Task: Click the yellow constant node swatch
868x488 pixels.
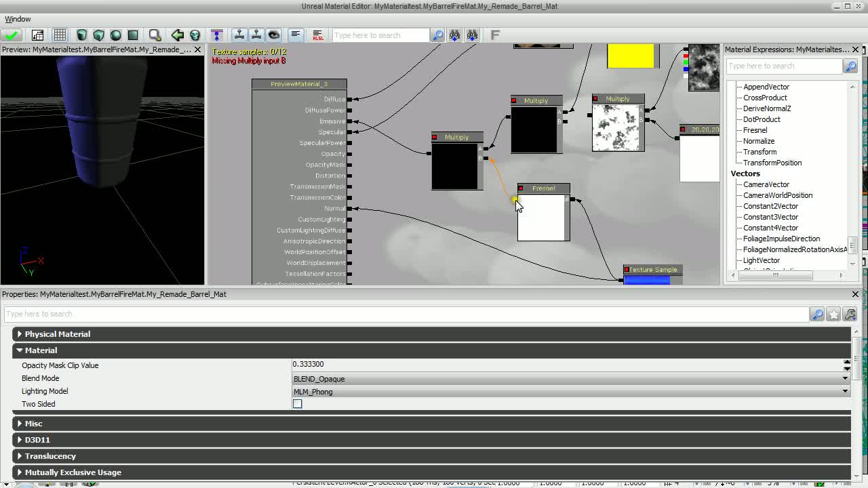Action: (x=631, y=56)
